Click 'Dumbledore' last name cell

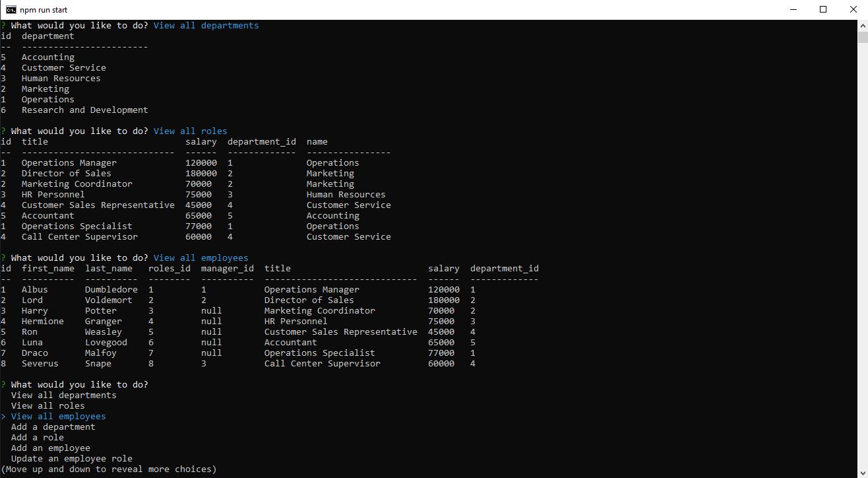click(x=111, y=290)
